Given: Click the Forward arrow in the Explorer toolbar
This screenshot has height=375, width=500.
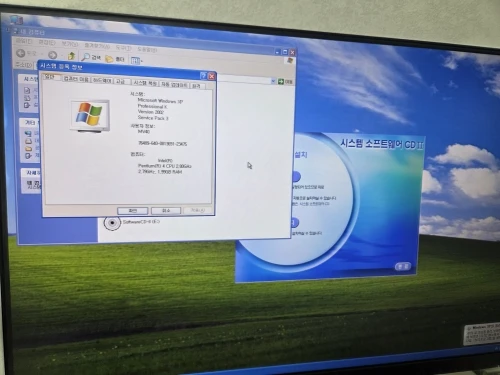Looking at the screenshot, I should coord(52,55).
